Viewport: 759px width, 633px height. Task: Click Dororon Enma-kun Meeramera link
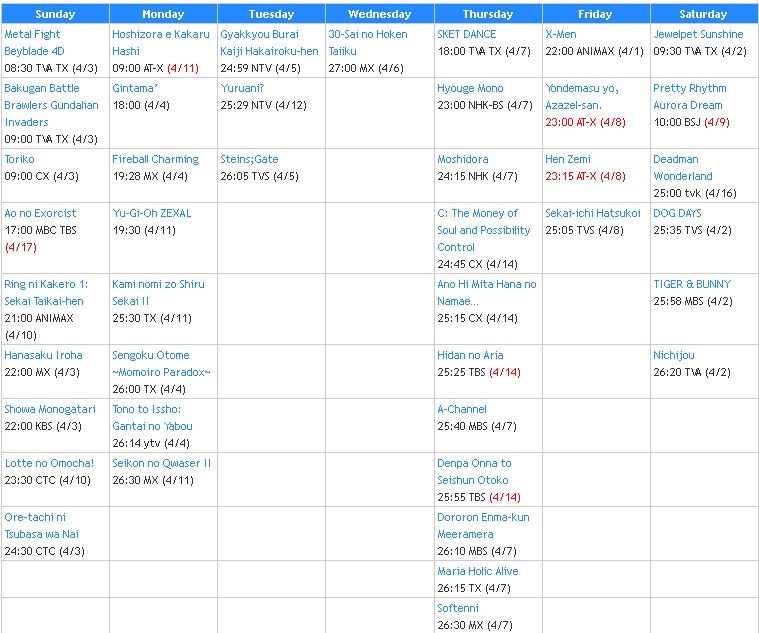pyautogui.click(x=483, y=526)
